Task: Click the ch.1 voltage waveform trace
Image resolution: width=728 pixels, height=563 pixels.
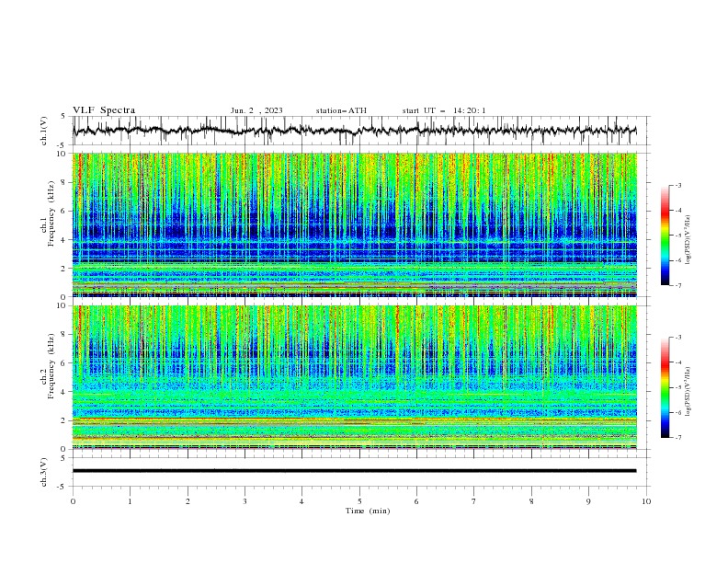Action: coord(354,131)
